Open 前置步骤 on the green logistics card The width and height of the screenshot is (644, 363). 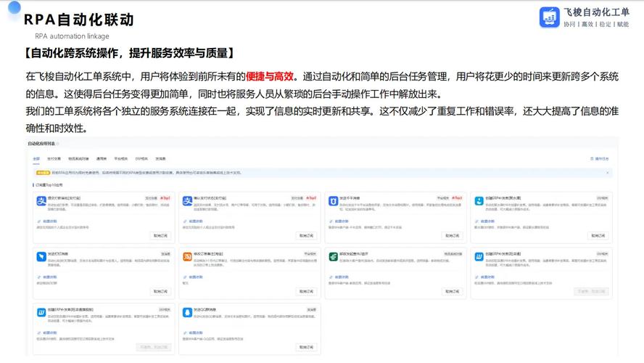[x=342, y=277]
